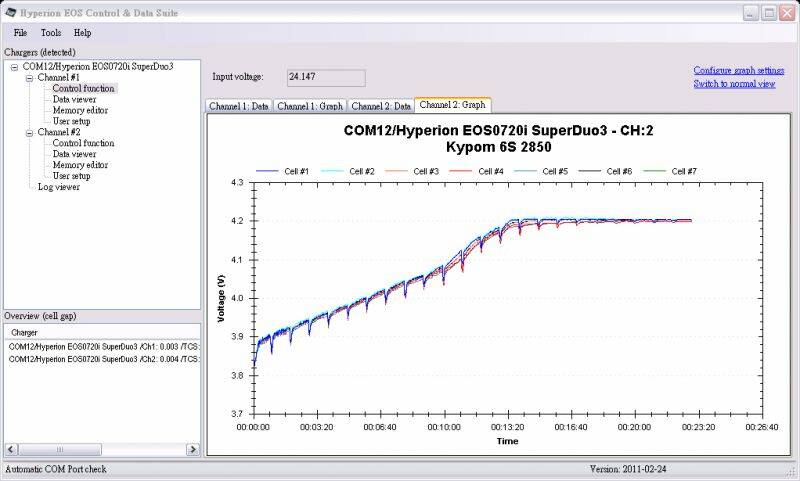Click Cell #2 legend entry
The height and width of the screenshot is (481, 800).
click(x=347, y=171)
